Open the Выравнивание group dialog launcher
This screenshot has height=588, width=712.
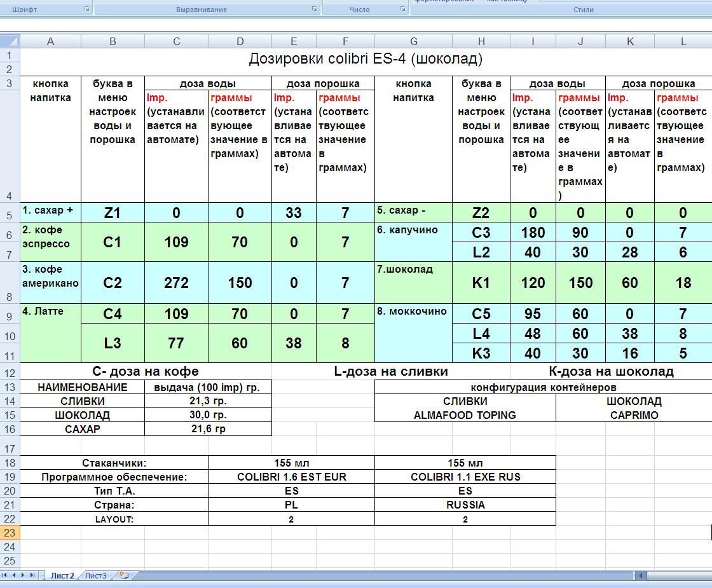[x=314, y=10]
